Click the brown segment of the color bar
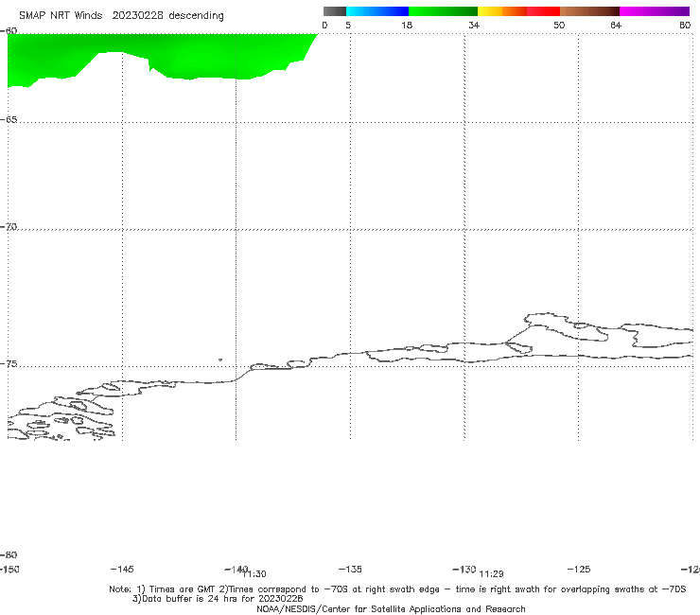Image resolution: width=700 pixels, height=615 pixels. [589, 11]
